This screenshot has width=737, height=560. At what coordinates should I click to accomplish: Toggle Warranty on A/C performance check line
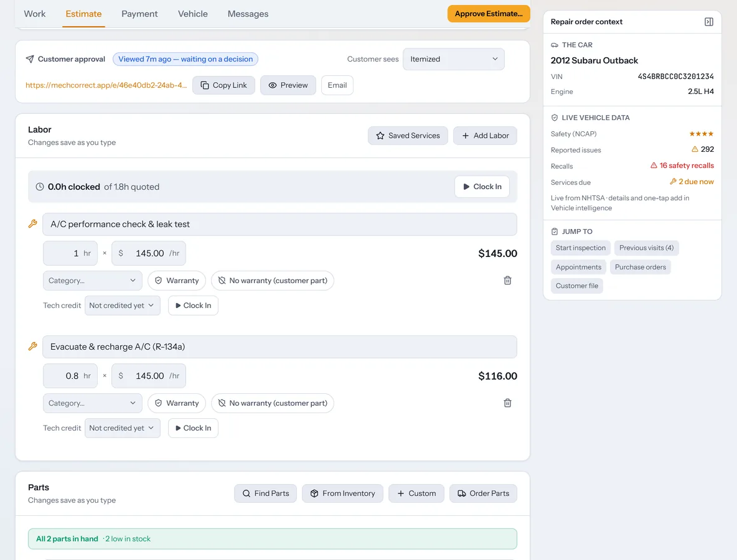(x=177, y=281)
